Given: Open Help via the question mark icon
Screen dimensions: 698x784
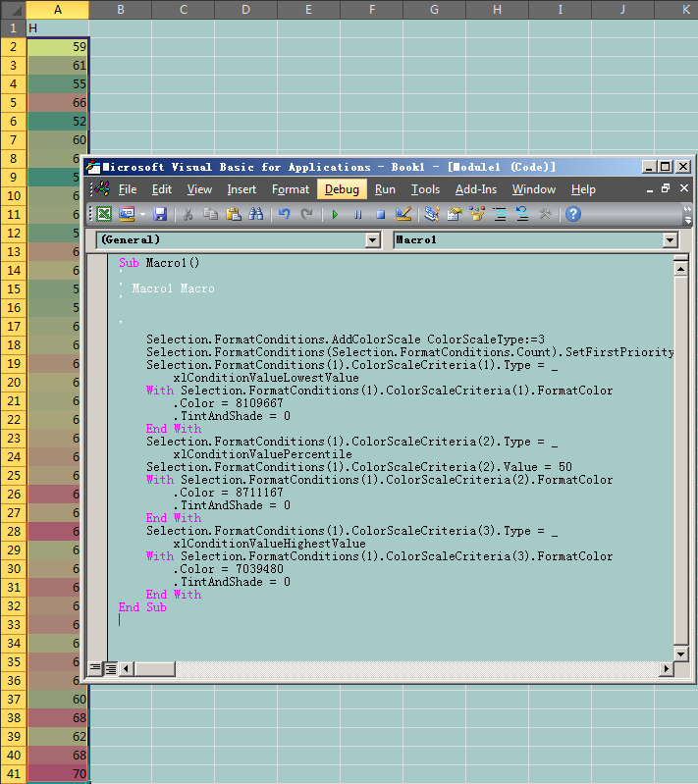Looking at the screenshot, I should pyautogui.click(x=573, y=214).
